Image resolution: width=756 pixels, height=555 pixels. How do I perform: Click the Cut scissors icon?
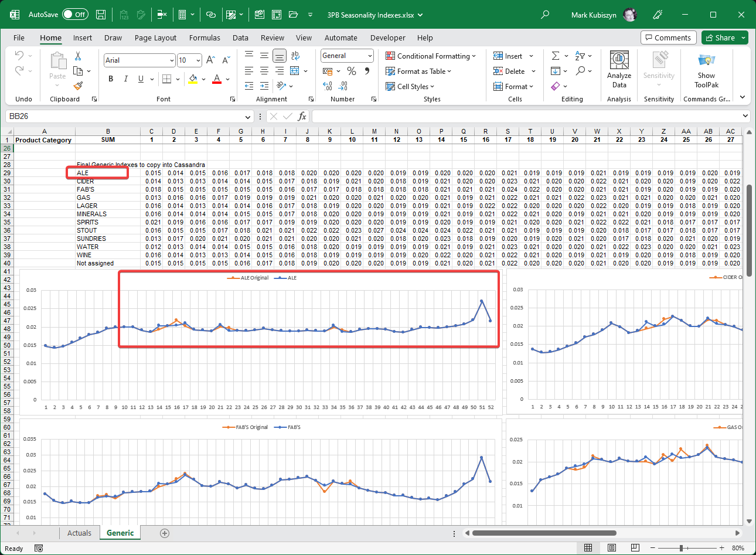(x=78, y=56)
